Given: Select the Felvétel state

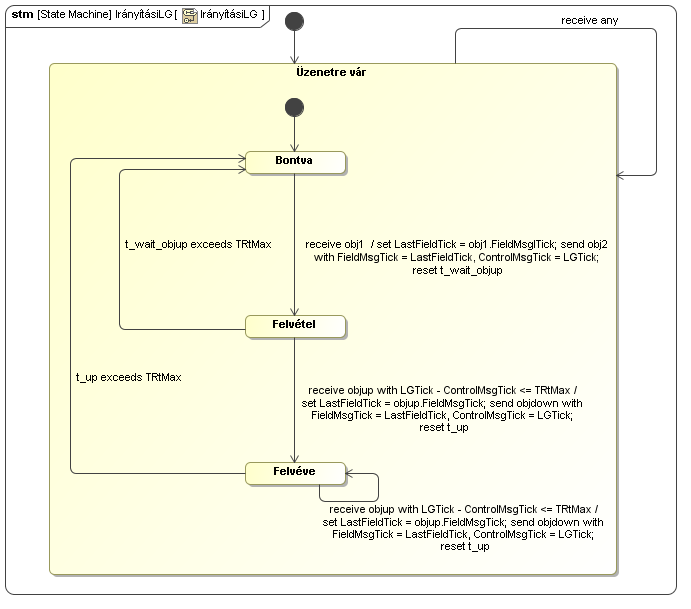Looking at the screenshot, I should point(295,327).
